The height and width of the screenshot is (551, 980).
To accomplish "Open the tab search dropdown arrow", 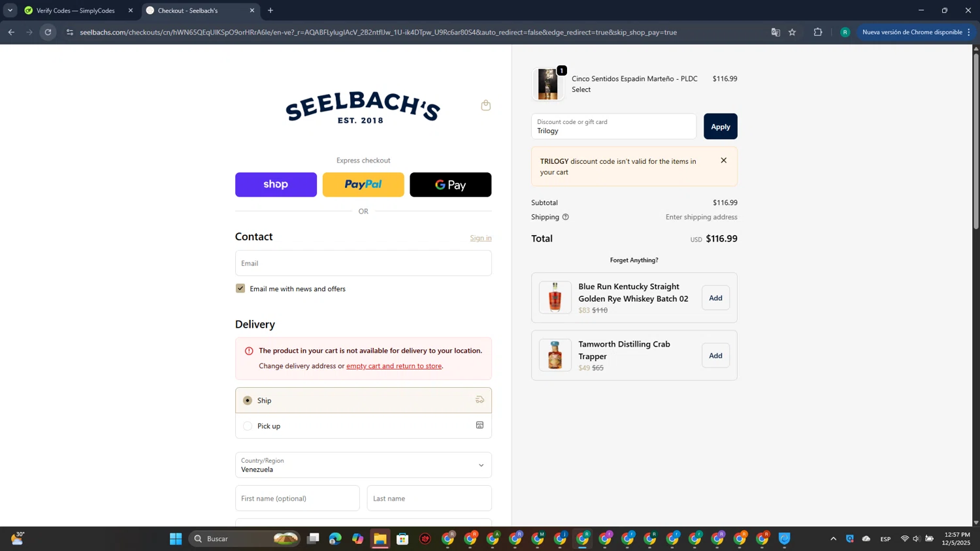I will pyautogui.click(x=10, y=10).
